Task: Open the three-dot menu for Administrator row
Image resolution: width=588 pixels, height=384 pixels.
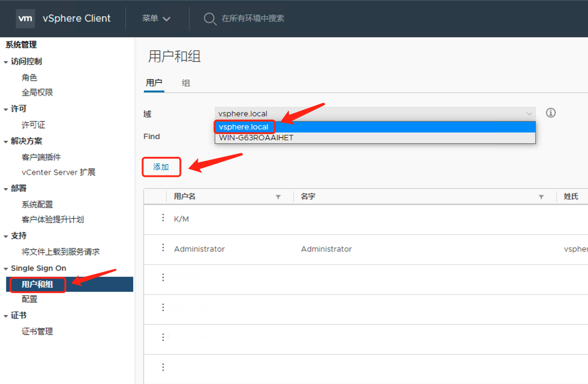Action: pyautogui.click(x=163, y=247)
